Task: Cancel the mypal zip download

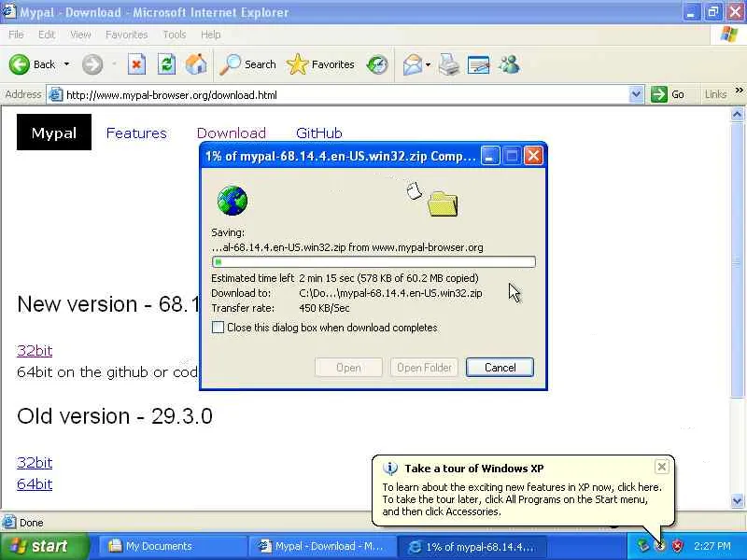Action: tap(500, 368)
